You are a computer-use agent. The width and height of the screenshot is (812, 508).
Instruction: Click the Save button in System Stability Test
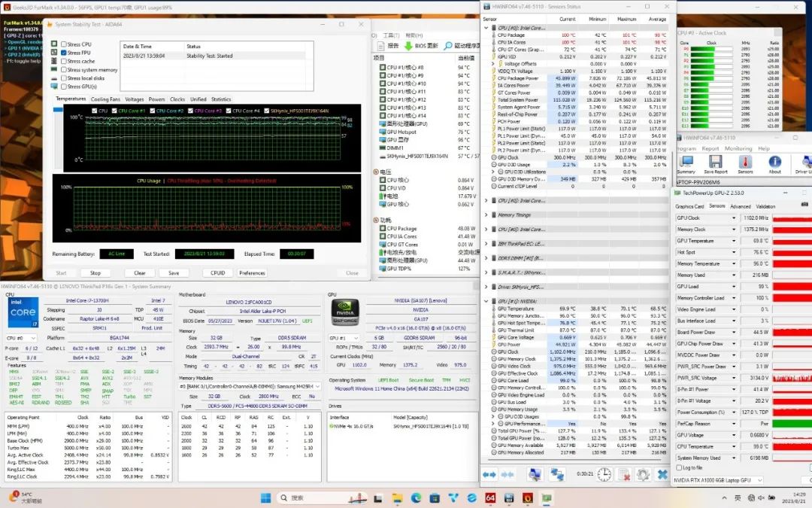174,272
